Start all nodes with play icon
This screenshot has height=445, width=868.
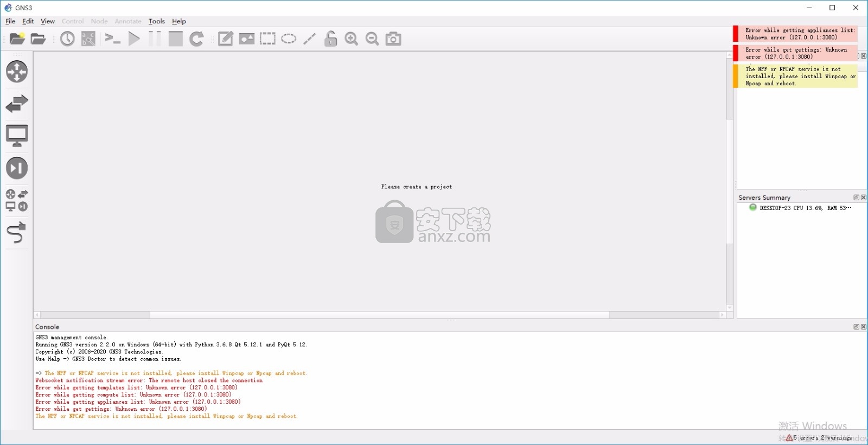click(x=134, y=39)
